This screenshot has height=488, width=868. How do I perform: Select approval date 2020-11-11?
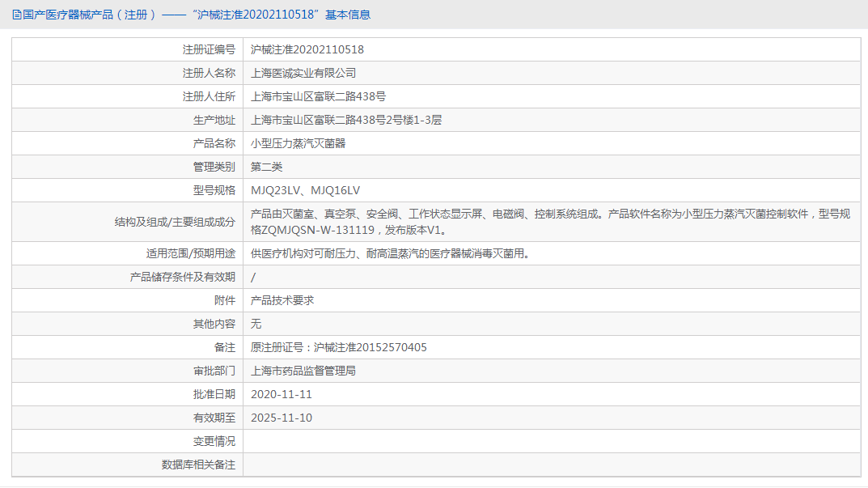tap(282, 394)
